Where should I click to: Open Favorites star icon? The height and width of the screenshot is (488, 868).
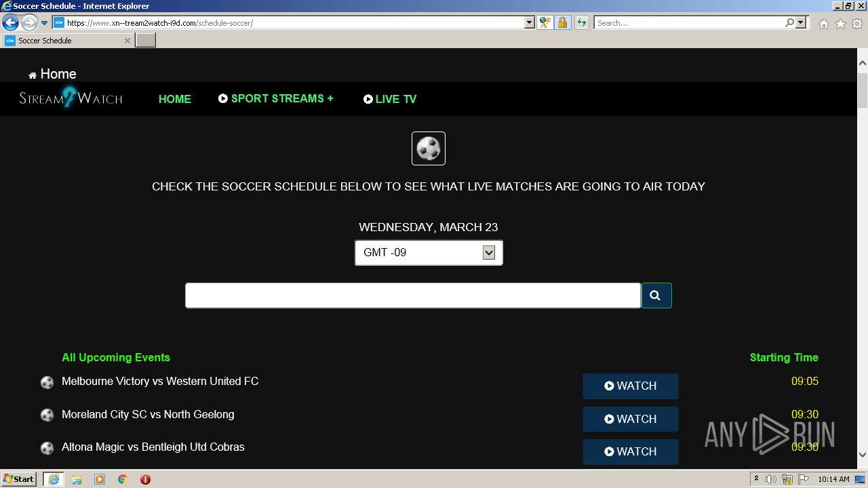point(840,24)
